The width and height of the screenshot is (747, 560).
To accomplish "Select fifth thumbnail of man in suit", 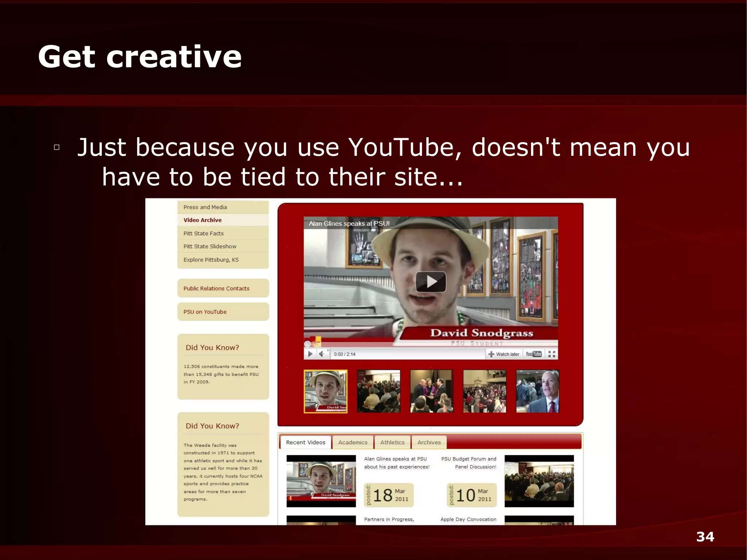I will tap(538, 391).
